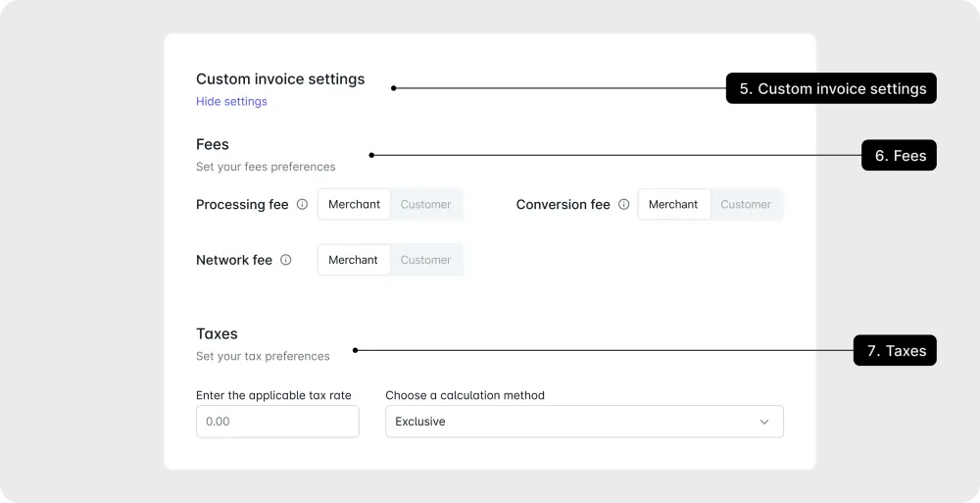Click the chevron in calculation method dropdown

click(x=764, y=422)
